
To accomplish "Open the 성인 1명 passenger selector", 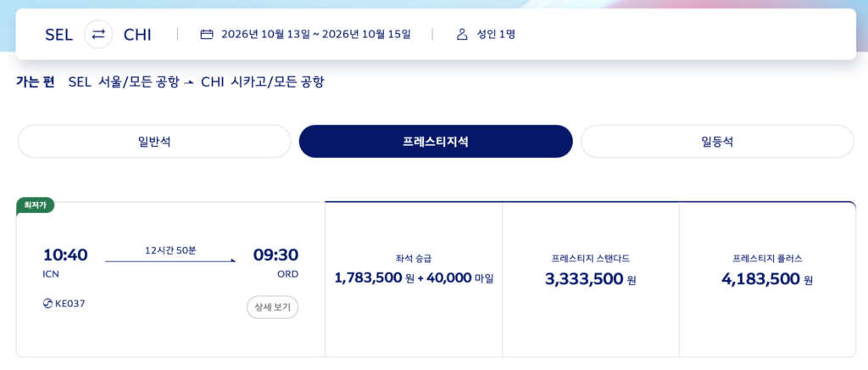I will point(496,35).
